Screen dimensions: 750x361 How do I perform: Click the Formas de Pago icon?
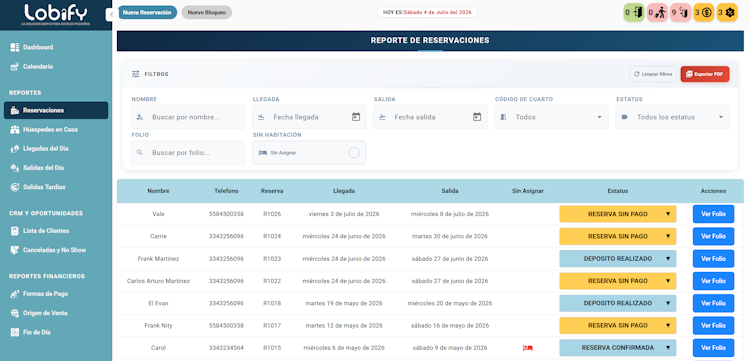click(14, 294)
